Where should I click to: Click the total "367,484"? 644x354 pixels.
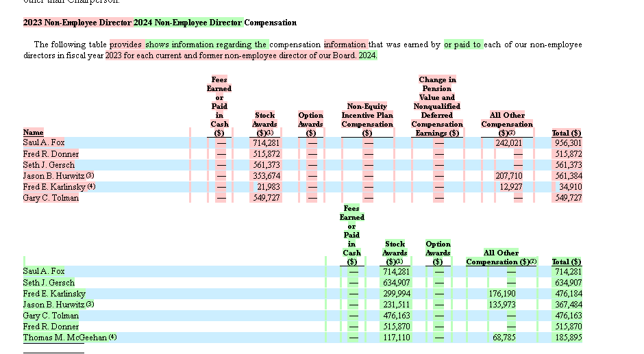point(569,305)
